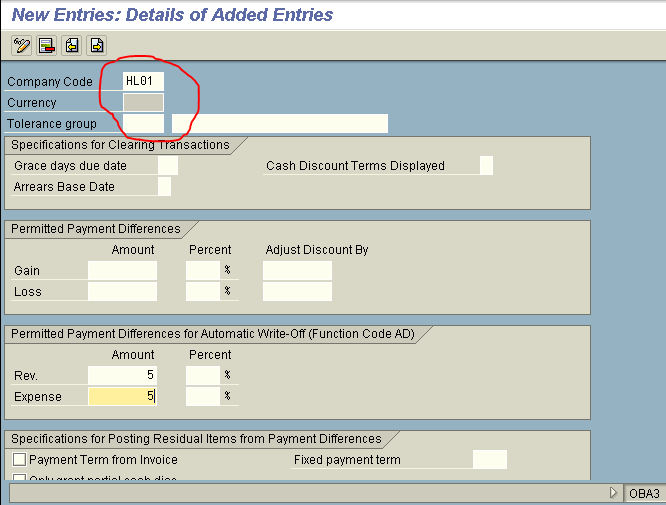Screen dimensions: 666x505
Task: Click the Cash Discount Terms Displayed field
Action: point(486,166)
